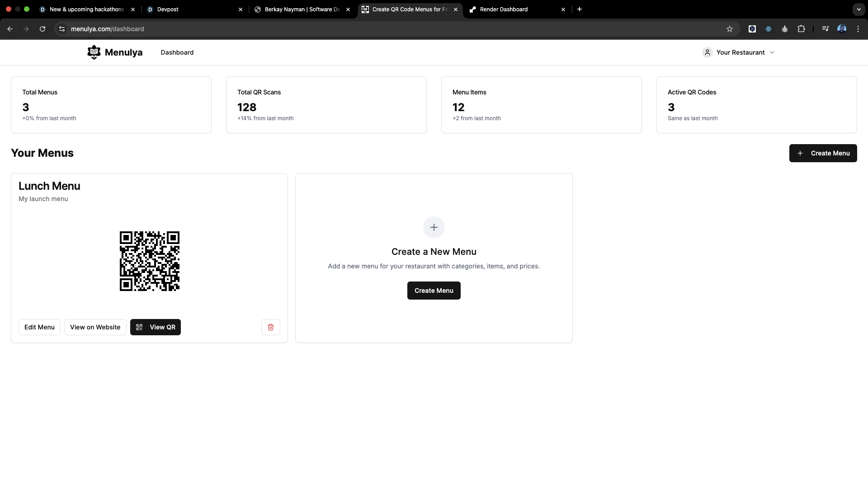Click the site information icon in address bar
Screen dimensions: 868x488
click(62, 29)
